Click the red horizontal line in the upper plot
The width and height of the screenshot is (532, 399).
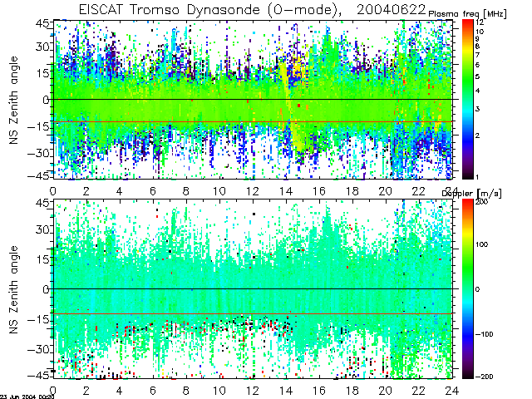pos(253,121)
